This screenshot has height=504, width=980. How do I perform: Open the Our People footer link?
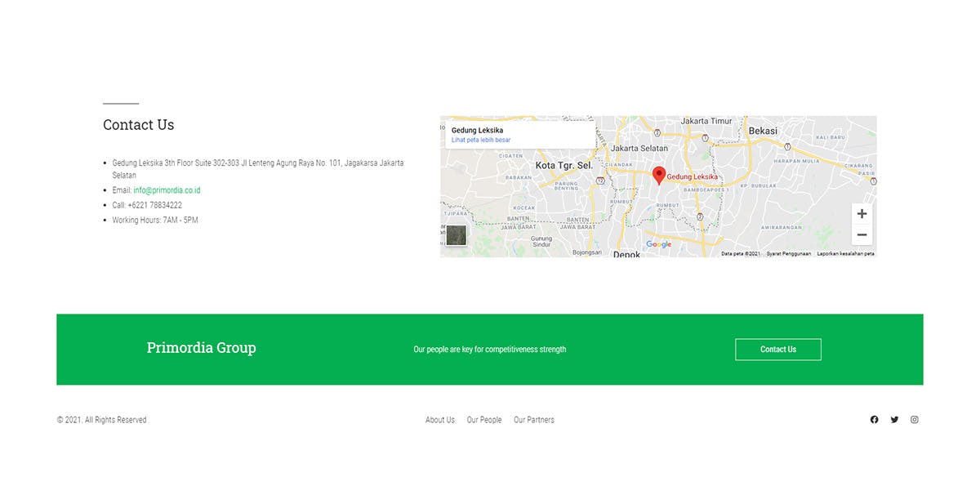[x=484, y=420]
